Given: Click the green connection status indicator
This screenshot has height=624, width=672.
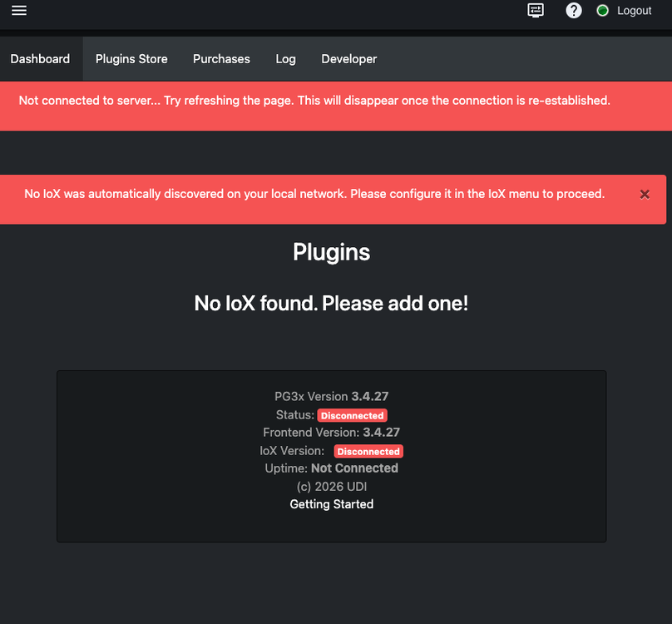Looking at the screenshot, I should click(602, 11).
